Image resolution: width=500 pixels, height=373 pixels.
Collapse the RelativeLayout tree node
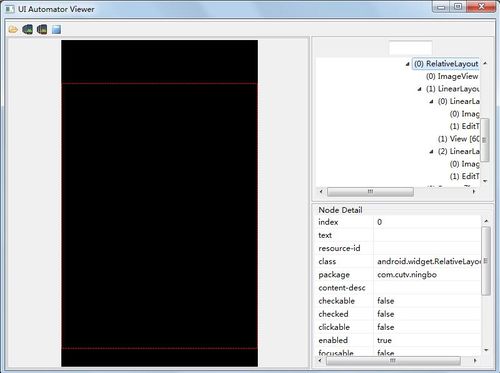tap(407, 64)
